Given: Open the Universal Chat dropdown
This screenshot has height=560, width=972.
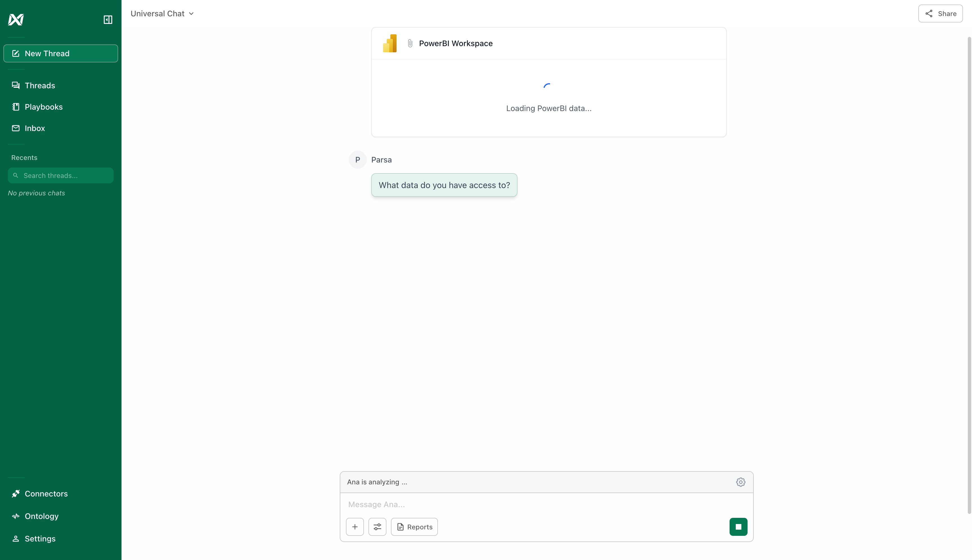Looking at the screenshot, I should 162,13.
